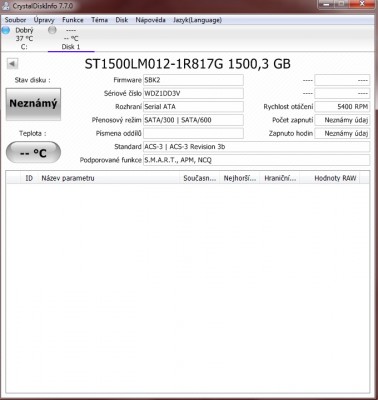Open the Funkce menu
378x400 pixels.
(73, 20)
